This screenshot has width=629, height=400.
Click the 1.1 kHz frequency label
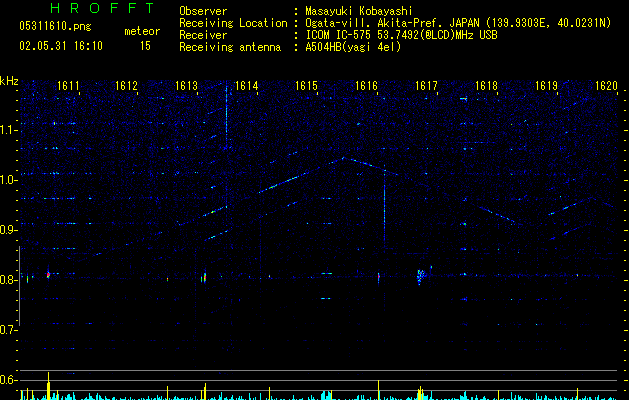pyautogui.click(x=8, y=130)
